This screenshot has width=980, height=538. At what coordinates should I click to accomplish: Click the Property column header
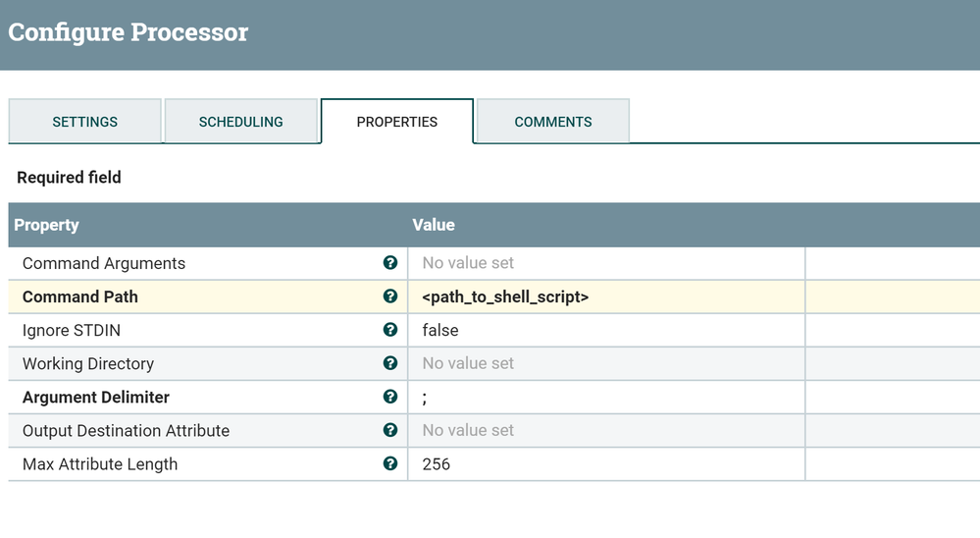46,225
